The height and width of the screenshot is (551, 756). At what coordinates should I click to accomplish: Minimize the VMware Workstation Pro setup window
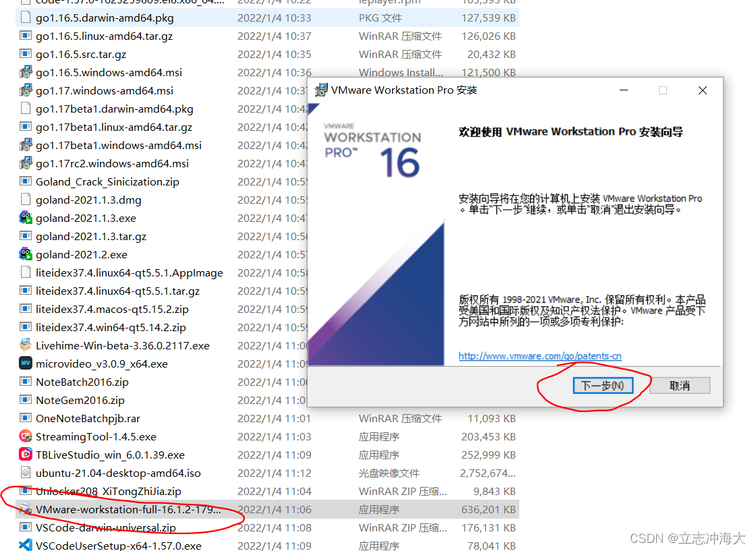(624, 90)
